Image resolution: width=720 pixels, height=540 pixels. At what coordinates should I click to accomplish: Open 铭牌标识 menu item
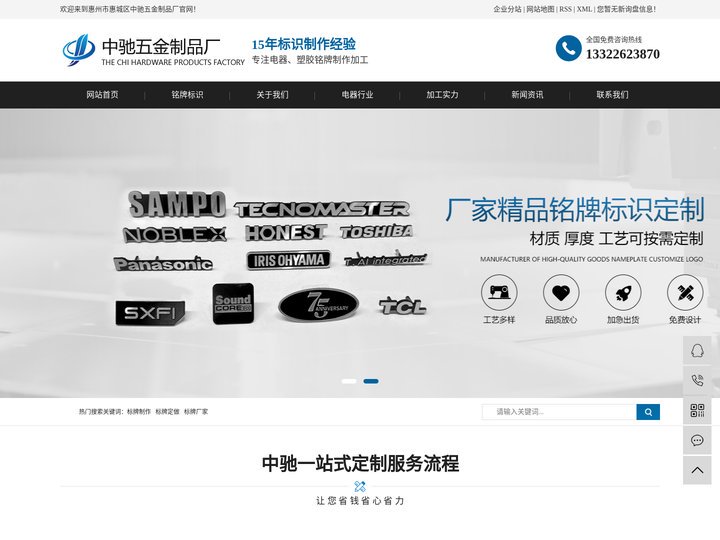tap(187, 95)
